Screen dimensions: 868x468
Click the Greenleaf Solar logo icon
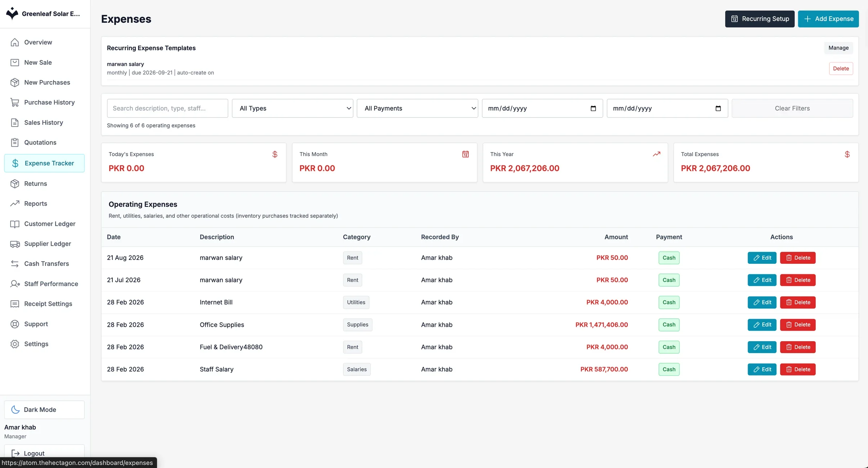[x=12, y=13]
